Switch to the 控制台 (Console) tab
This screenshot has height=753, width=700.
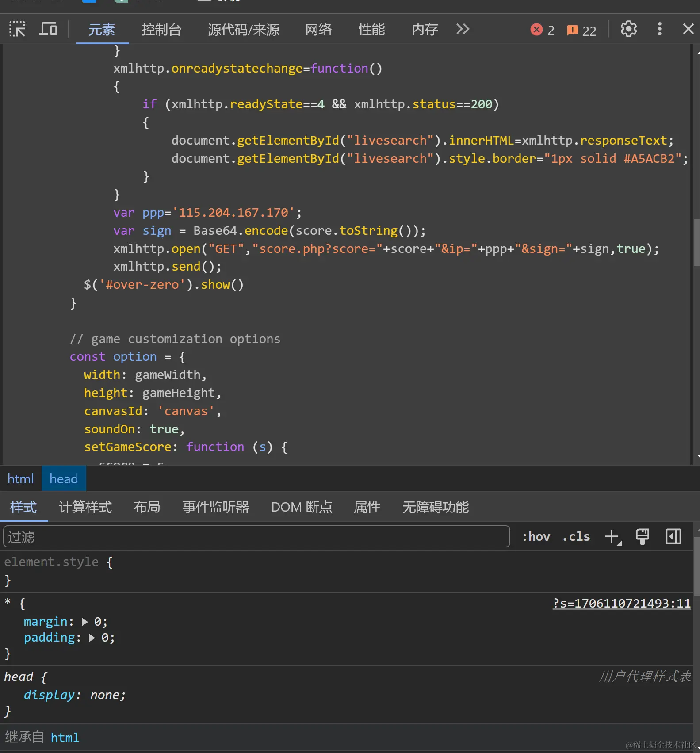pyautogui.click(x=161, y=30)
